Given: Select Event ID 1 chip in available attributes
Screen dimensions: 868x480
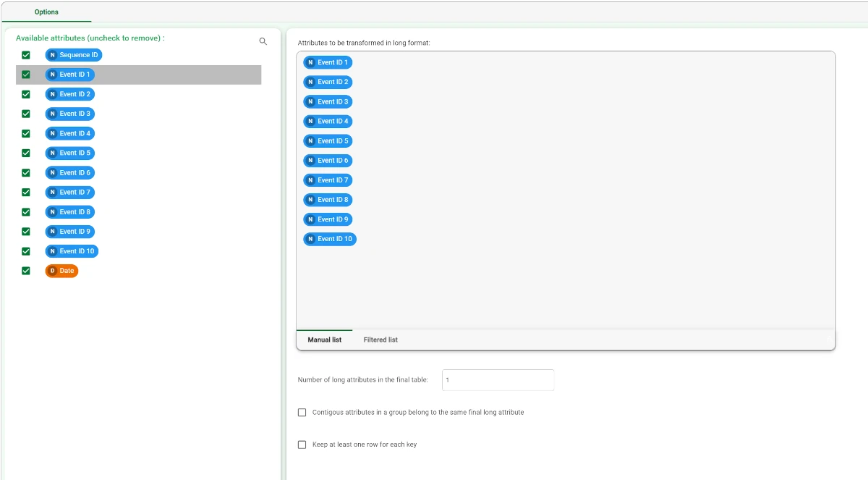Looking at the screenshot, I should 70,75.
